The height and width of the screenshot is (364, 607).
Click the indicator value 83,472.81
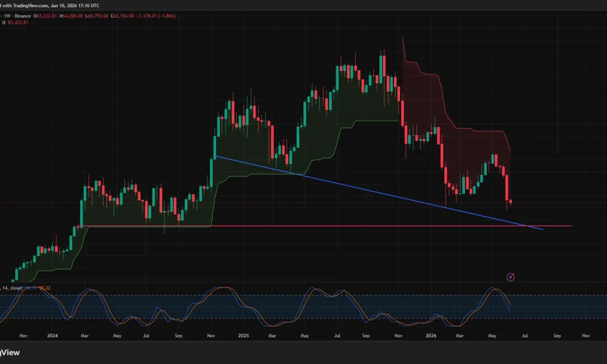18,22
